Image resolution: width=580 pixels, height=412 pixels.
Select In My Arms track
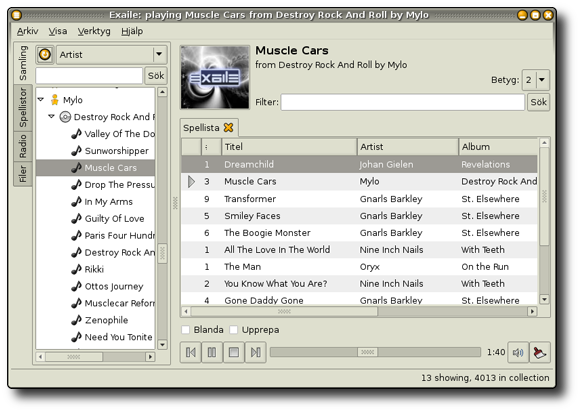click(x=108, y=202)
